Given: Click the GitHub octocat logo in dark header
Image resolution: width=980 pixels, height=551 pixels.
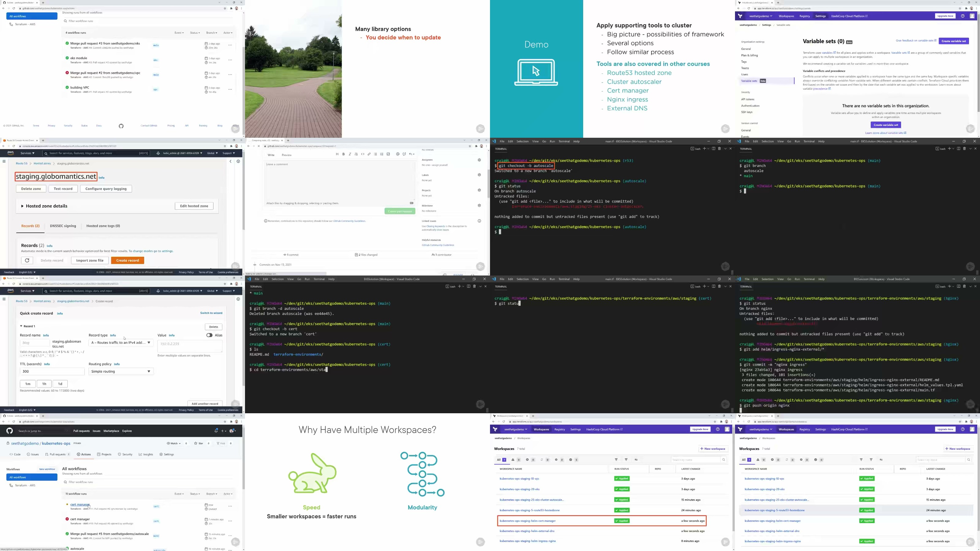Looking at the screenshot, I should pos(9,431).
